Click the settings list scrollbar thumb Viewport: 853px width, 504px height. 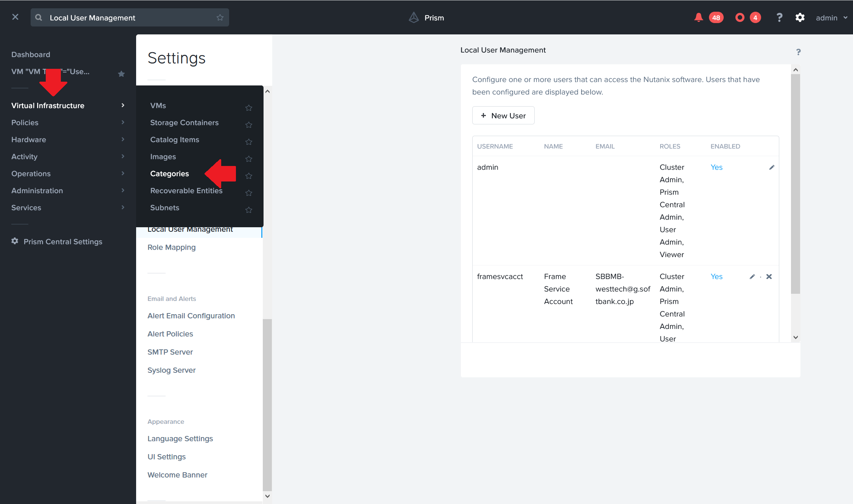267,405
